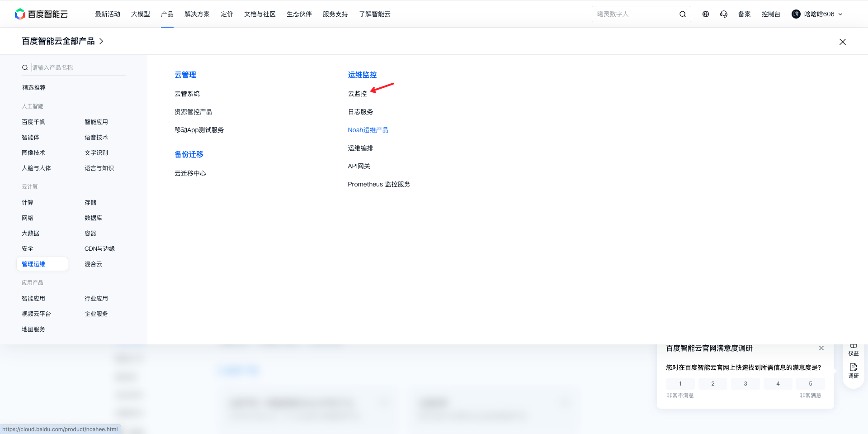Close the satisfaction survey popup
The image size is (868, 434).
[x=821, y=348]
